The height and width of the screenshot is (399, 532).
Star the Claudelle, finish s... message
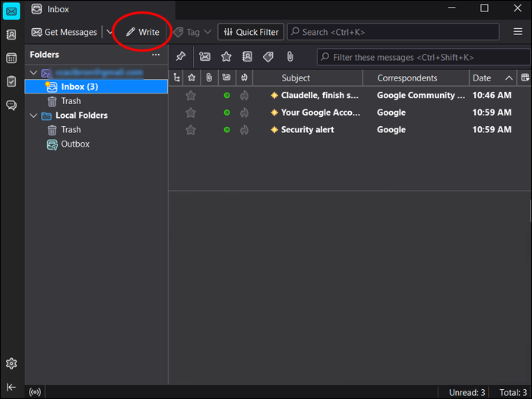(191, 96)
